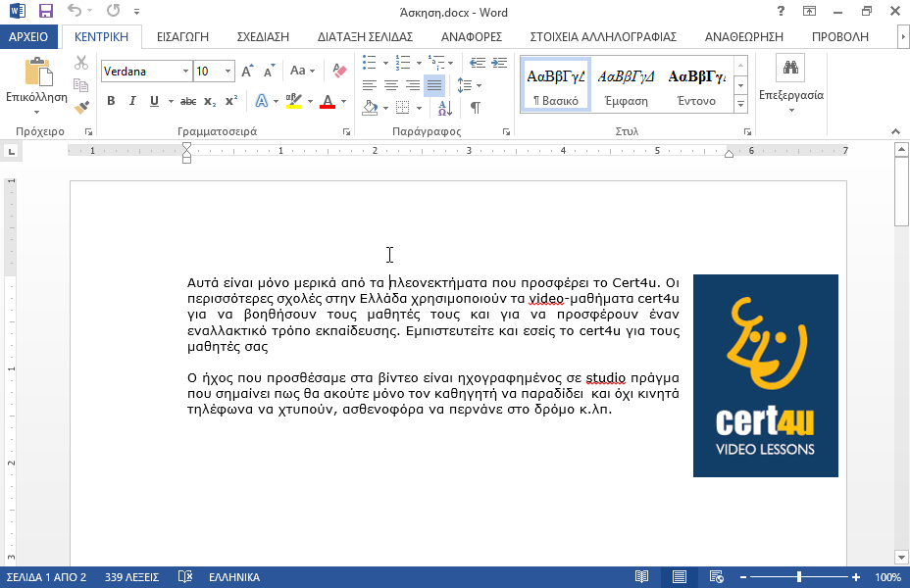Viewport: 910px width, 588px height.
Task: Switch to Read Mode view
Action: point(641,577)
